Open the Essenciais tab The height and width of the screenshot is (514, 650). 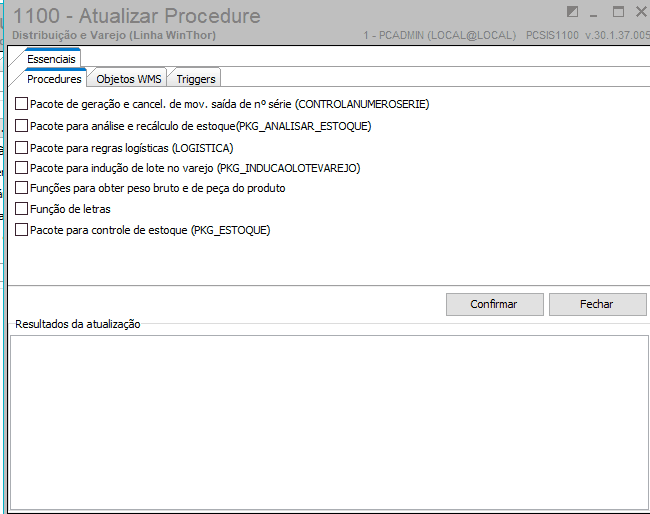coord(51,59)
